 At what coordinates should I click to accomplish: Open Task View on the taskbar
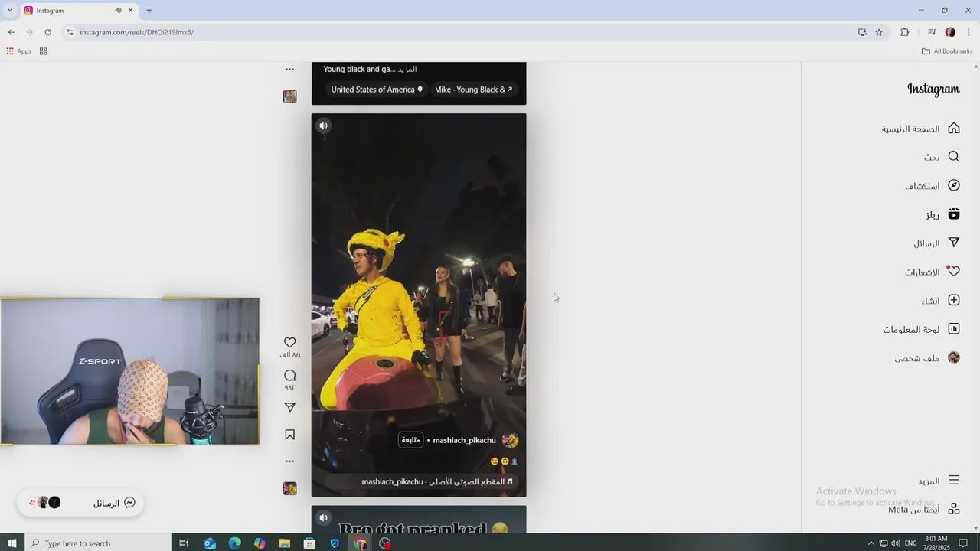point(184,543)
